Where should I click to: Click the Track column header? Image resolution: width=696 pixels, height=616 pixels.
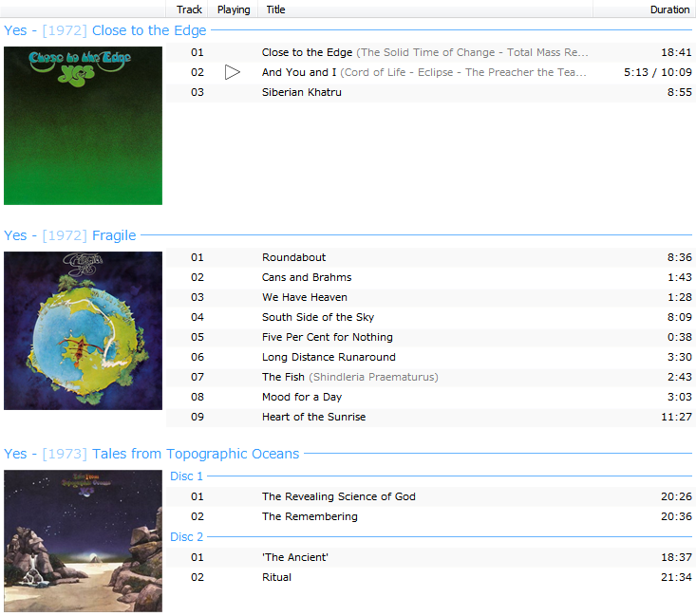[x=189, y=9]
